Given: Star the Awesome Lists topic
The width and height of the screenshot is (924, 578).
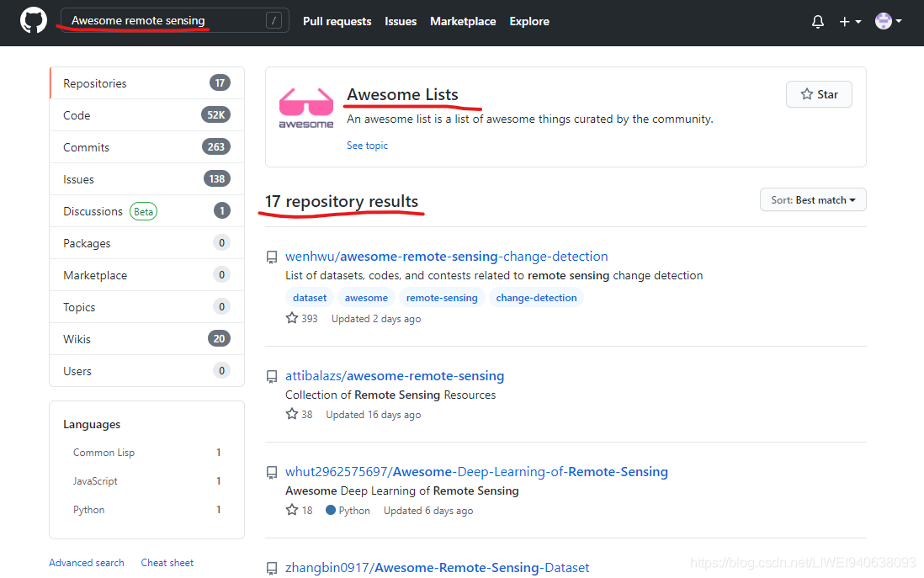Looking at the screenshot, I should 819,94.
